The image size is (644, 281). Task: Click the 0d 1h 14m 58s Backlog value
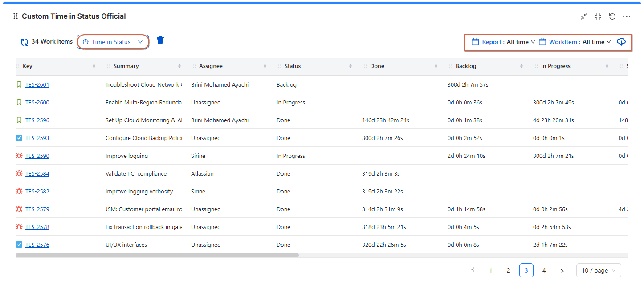466,209
